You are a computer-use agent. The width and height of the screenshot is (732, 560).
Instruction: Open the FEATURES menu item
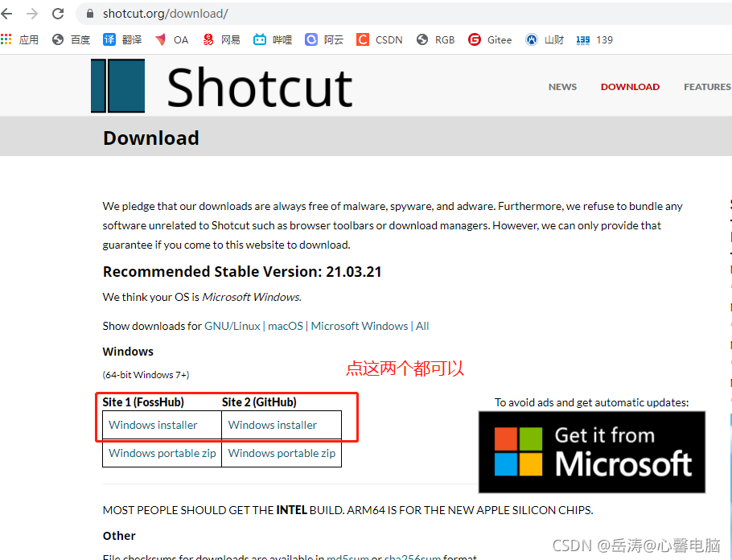707,87
